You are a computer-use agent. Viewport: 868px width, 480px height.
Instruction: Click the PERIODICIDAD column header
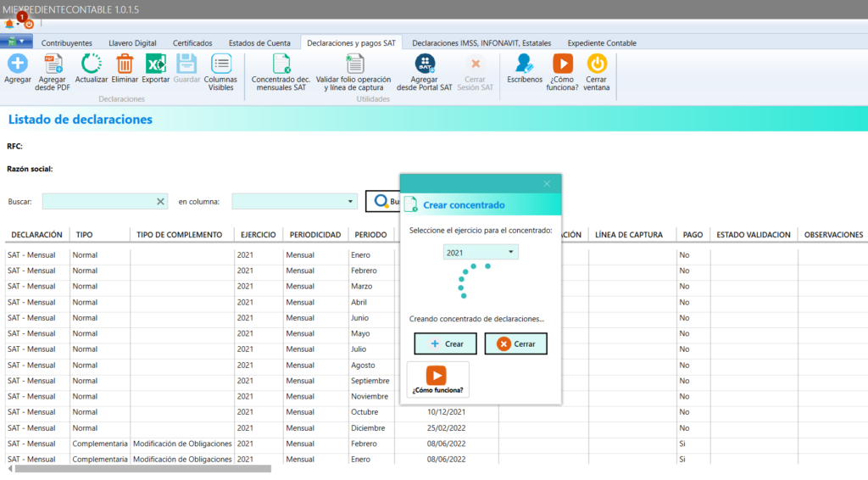point(315,235)
